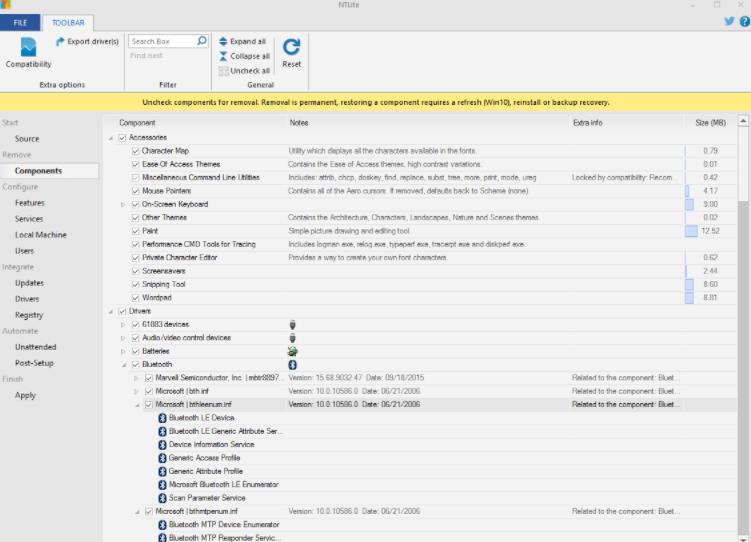Open the Compatibility options icon
Screen dimensions: 751x542
coord(28,47)
